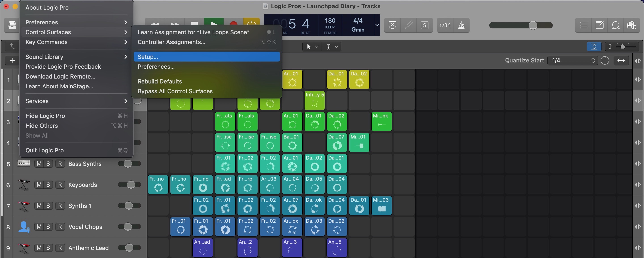Open the Loop Browser icon

tap(616, 25)
